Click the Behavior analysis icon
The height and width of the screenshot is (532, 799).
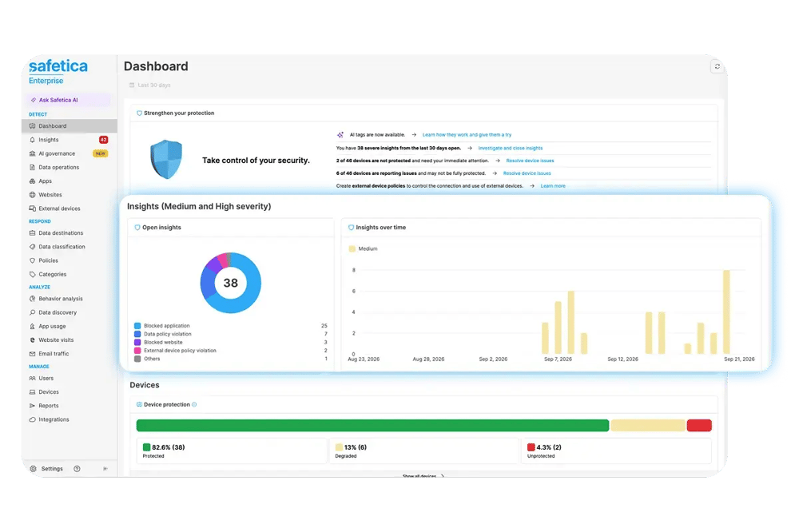pos(33,299)
